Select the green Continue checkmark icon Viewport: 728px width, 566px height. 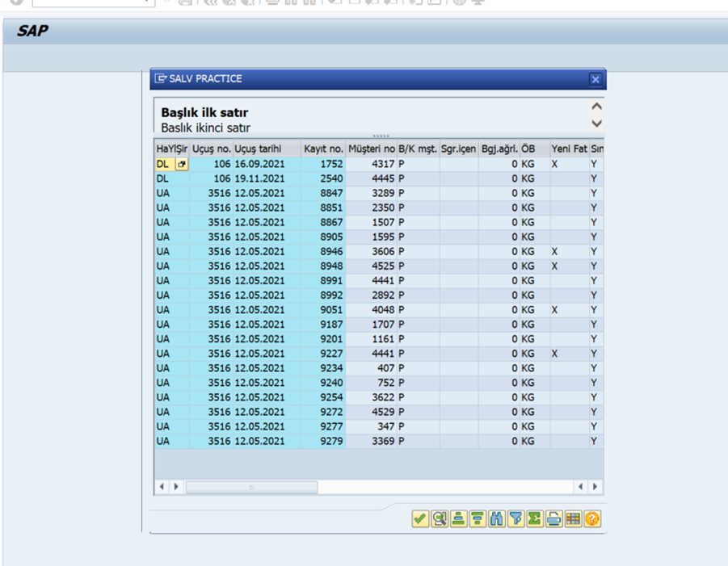pos(419,518)
